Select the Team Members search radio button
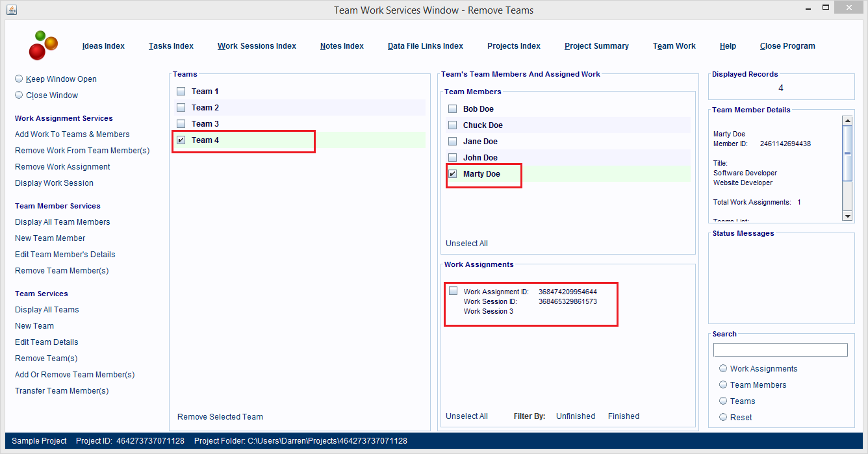 [723, 385]
